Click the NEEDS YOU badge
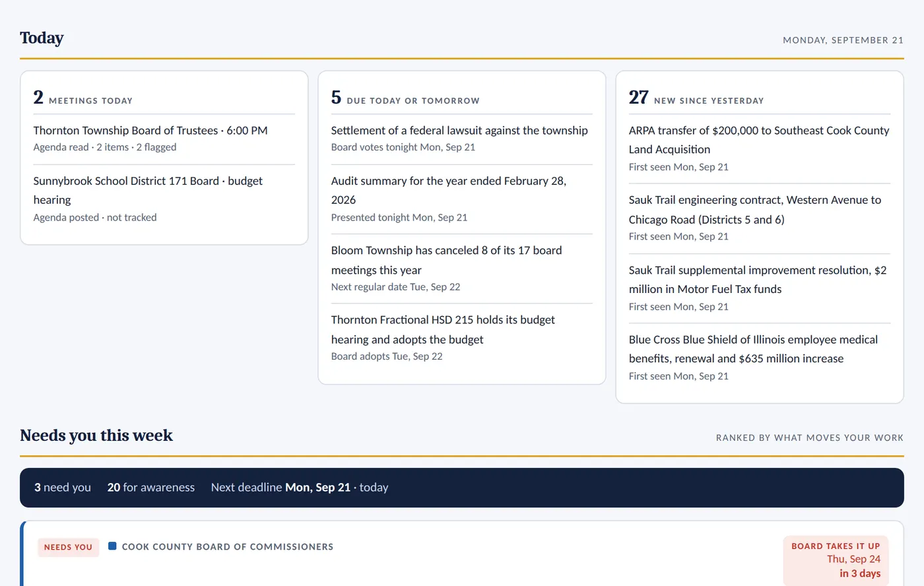 [68, 547]
